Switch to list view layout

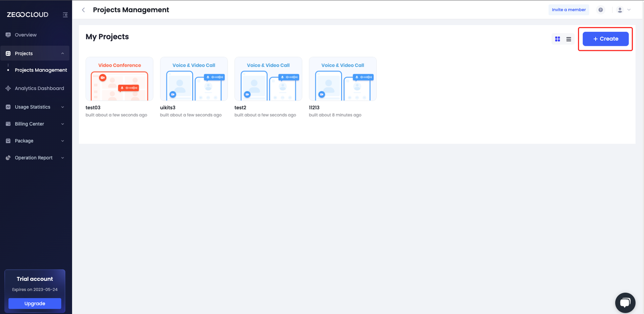[569, 39]
